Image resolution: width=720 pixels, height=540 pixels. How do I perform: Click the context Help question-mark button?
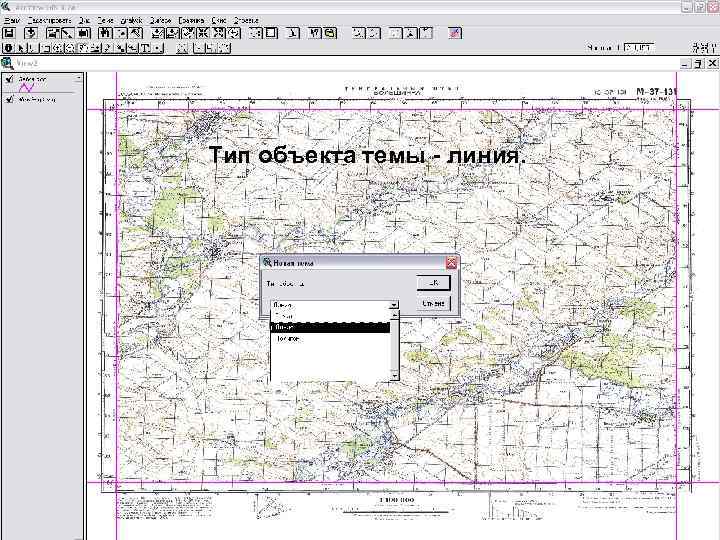[315, 33]
